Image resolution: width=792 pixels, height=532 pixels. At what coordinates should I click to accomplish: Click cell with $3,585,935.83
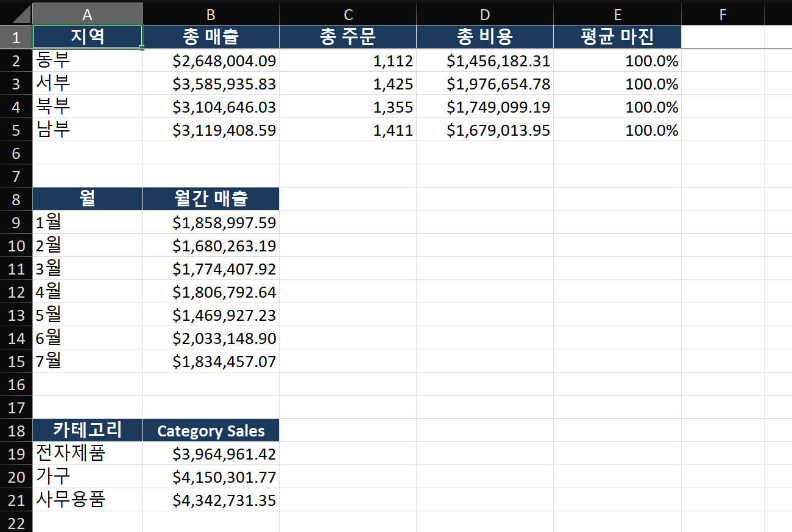point(211,83)
